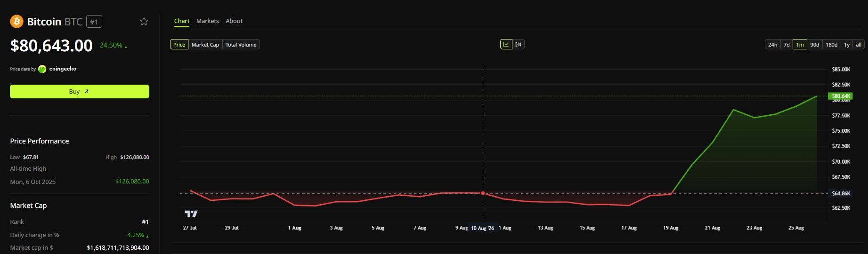Viewport: 868px width, 254px height.
Task: Select the Market Cap chart mode
Action: point(205,44)
